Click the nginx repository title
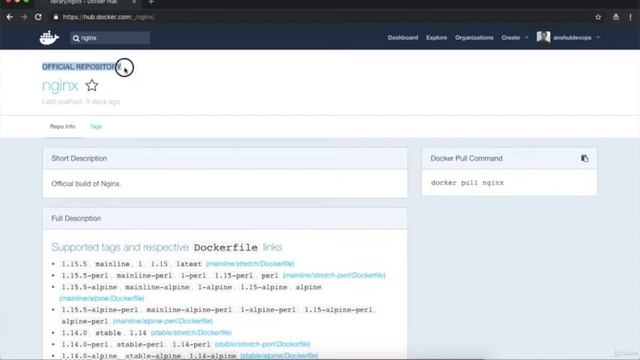 click(x=60, y=86)
